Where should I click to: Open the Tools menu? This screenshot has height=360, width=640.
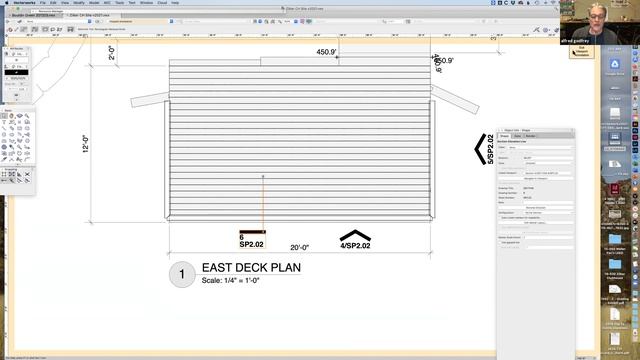pos(119,2)
